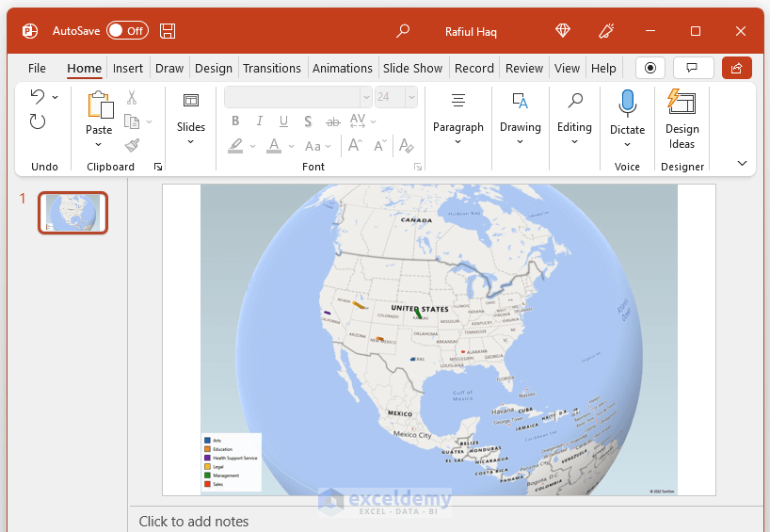Click the Character Spacing icon

coord(358,121)
